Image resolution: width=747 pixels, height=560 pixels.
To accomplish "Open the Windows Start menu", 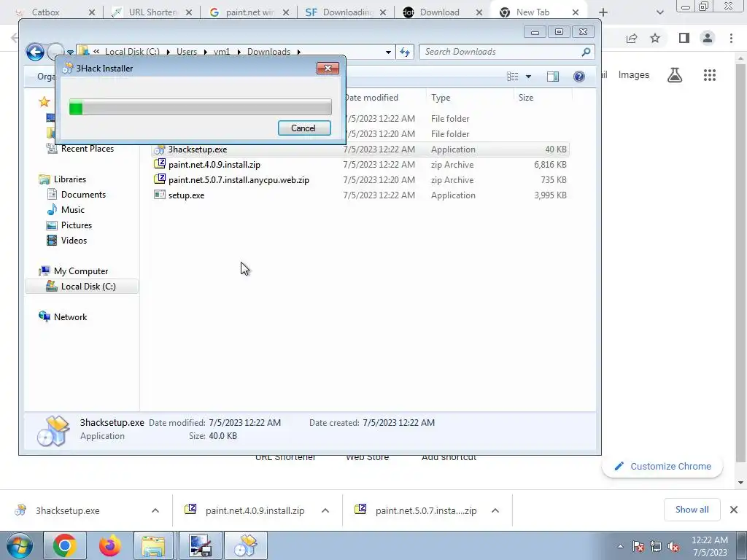I will (19, 545).
